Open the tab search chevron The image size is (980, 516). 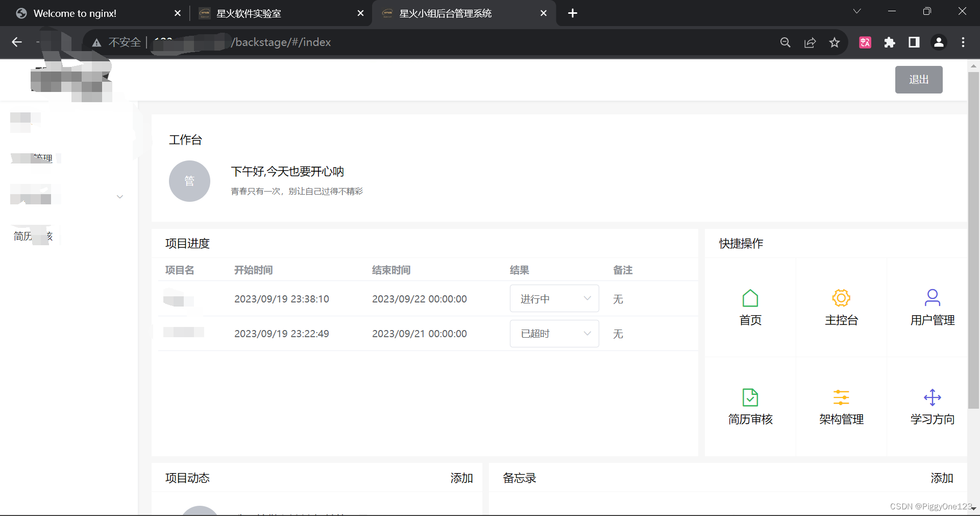857,11
